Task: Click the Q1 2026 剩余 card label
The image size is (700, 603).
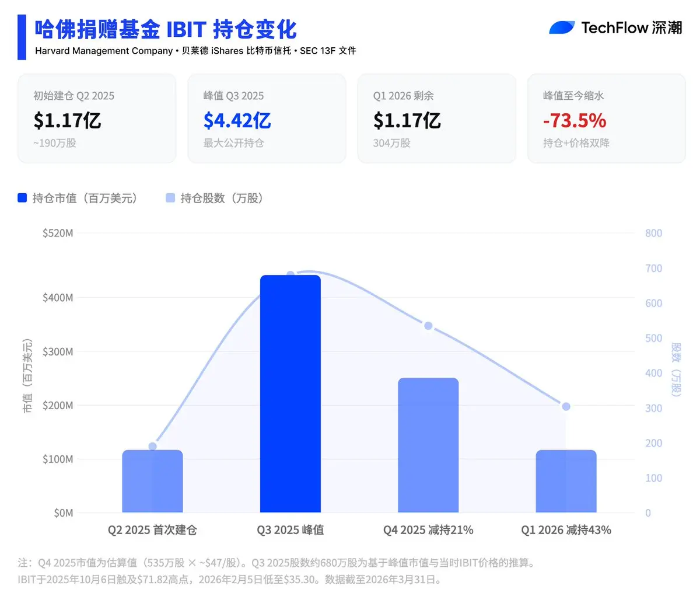Action: coord(403,96)
